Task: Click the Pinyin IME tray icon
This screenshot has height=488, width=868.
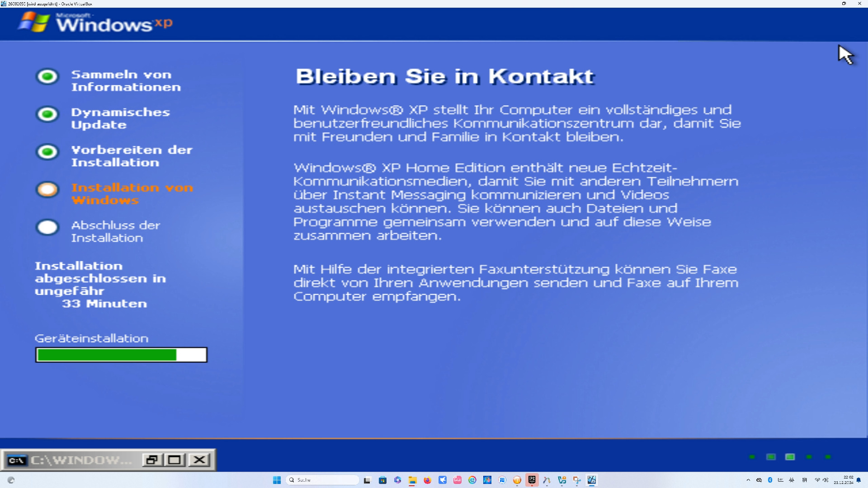Action: tap(805, 480)
